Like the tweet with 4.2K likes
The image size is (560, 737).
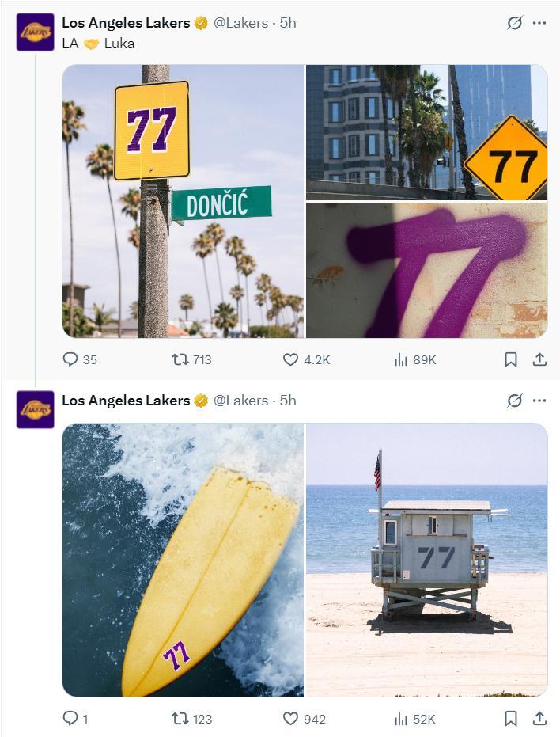click(x=291, y=359)
